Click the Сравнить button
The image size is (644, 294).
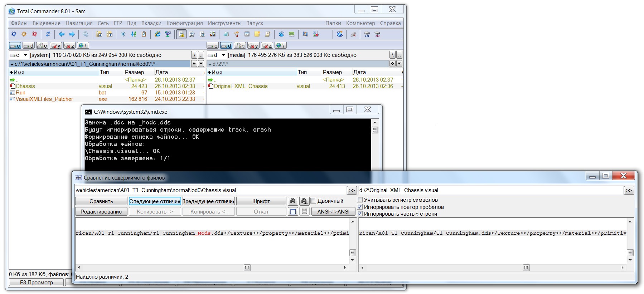[101, 201]
